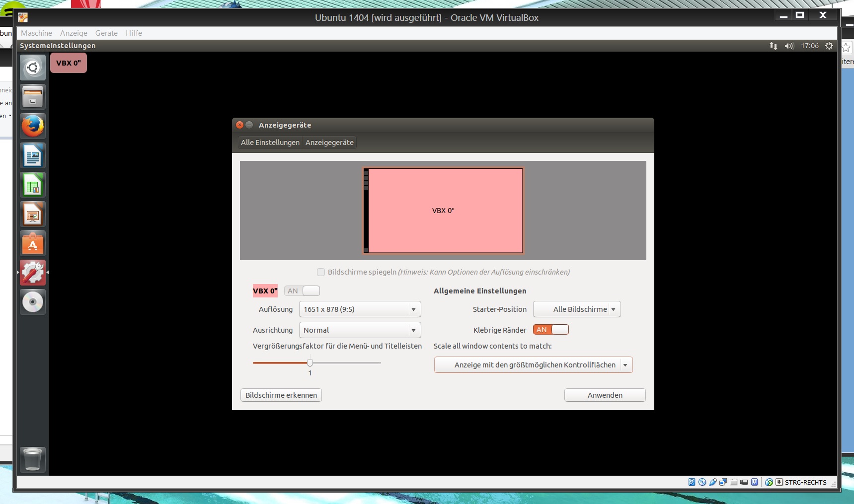Image resolution: width=854 pixels, height=504 pixels.
Task: Click the pink VBX 0" name label beside switch
Action: (265, 291)
